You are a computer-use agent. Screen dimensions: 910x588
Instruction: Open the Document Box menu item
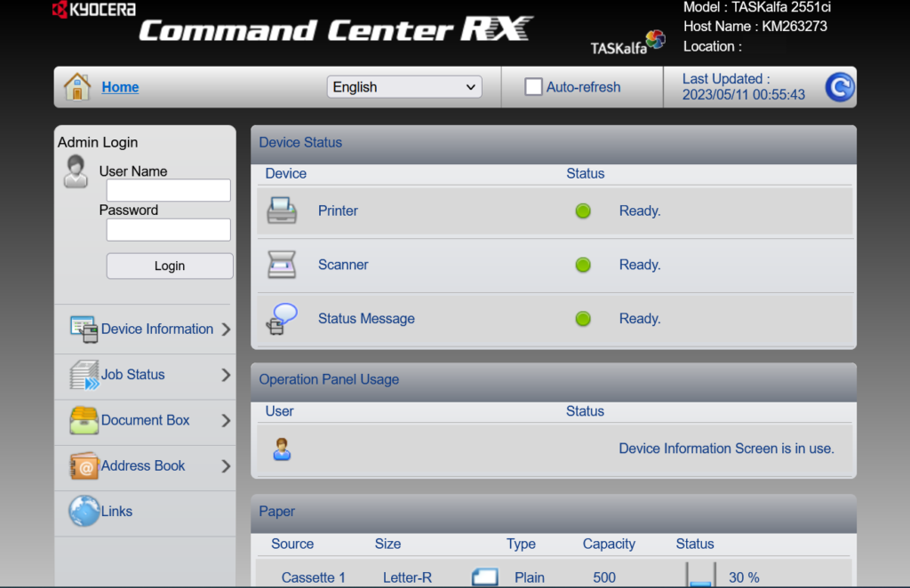146,420
